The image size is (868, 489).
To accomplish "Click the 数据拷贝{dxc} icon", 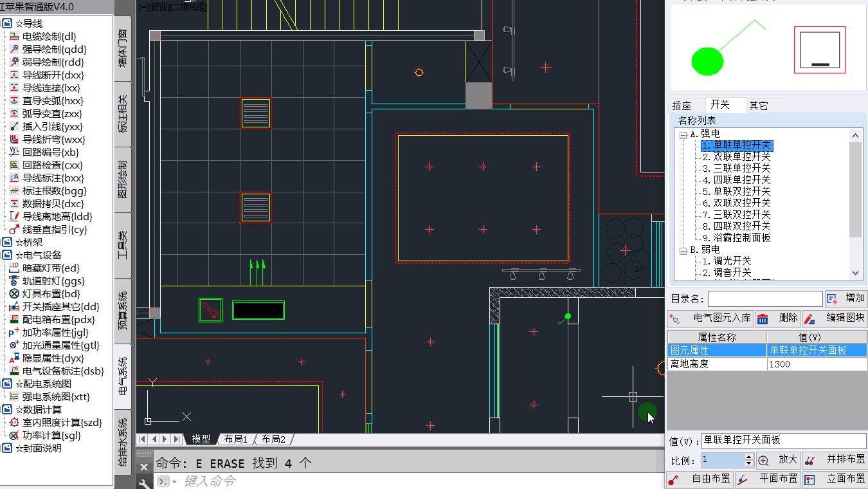I will [x=14, y=204].
